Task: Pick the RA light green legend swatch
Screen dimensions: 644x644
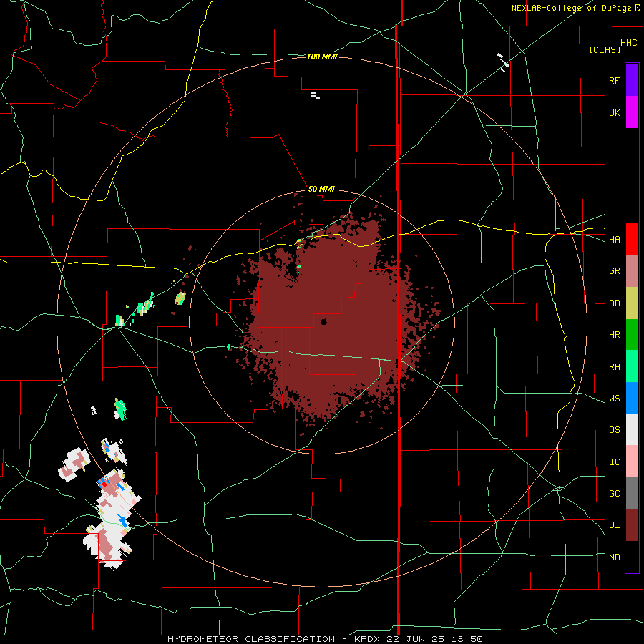Action: [x=632, y=366]
